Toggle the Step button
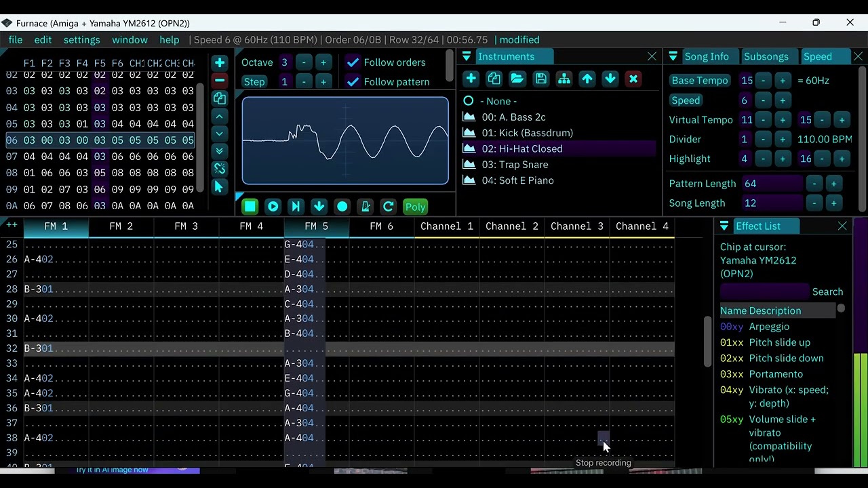 254,81
